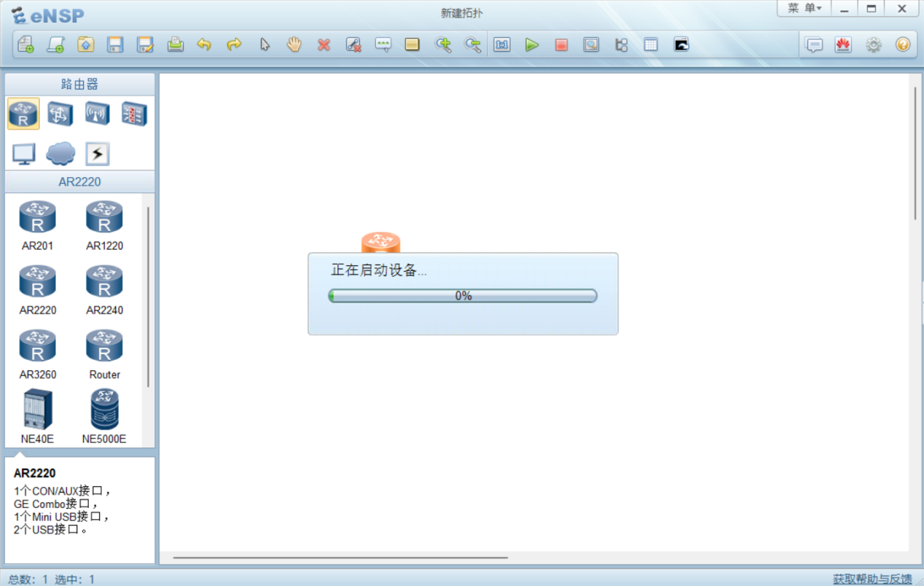Toggle the grid display icon
Viewport: 924px width, 586px height.
pyautogui.click(x=651, y=44)
